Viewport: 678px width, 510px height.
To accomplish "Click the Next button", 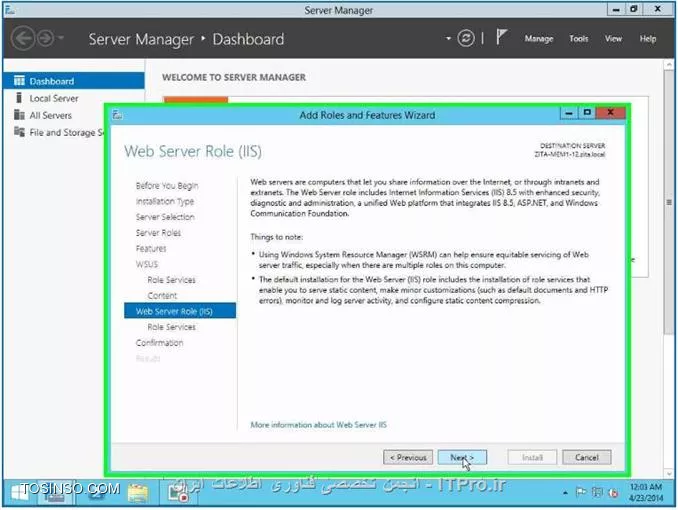I will click(x=462, y=457).
